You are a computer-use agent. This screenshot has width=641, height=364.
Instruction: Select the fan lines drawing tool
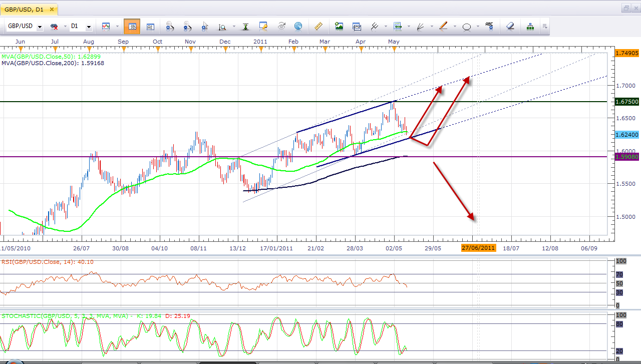pyautogui.click(x=421, y=26)
